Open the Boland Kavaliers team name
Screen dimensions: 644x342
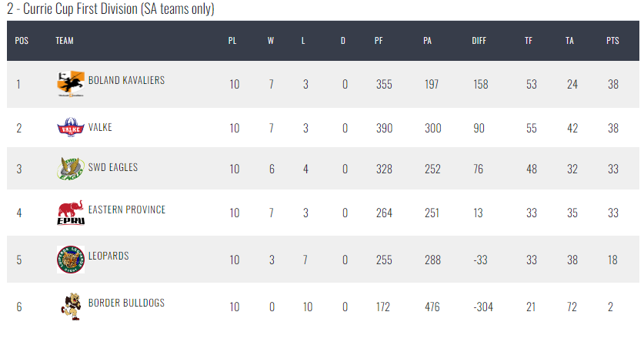click(126, 80)
